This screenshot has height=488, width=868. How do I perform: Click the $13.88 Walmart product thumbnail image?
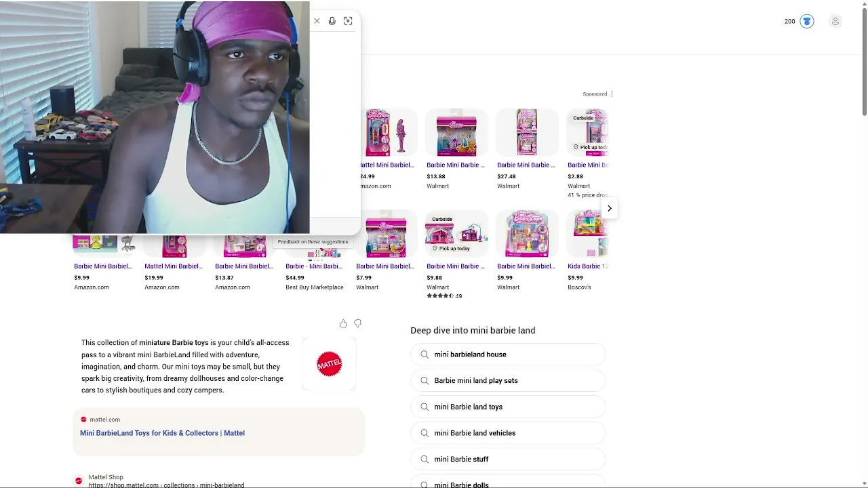click(456, 133)
